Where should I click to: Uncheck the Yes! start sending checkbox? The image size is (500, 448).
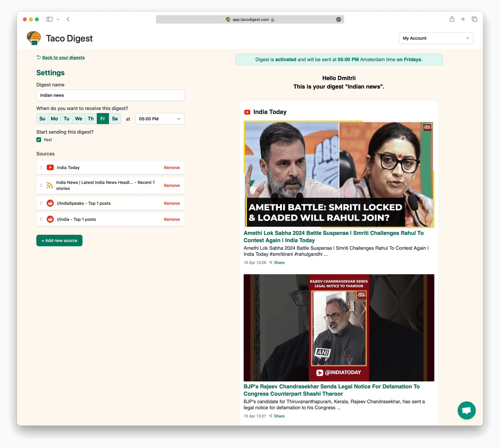[x=39, y=140]
